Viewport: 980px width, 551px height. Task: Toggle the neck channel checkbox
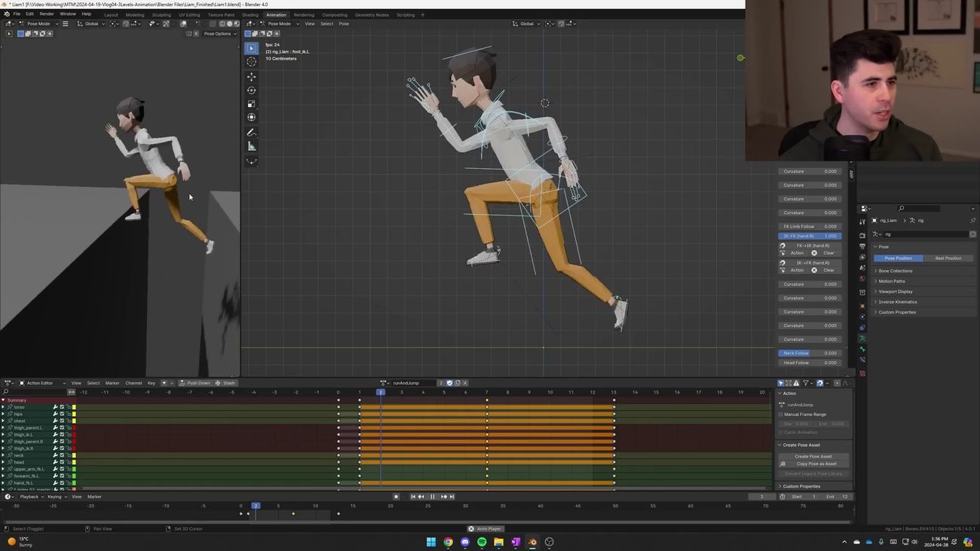coord(62,455)
